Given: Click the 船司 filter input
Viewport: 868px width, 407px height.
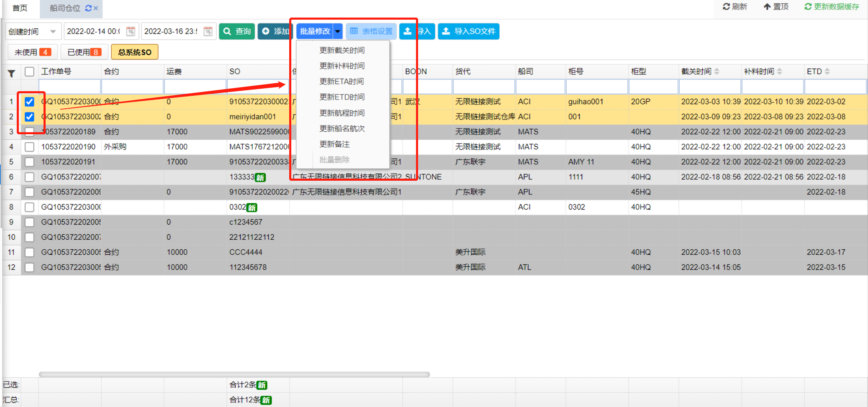Looking at the screenshot, I should click(x=540, y=87).
